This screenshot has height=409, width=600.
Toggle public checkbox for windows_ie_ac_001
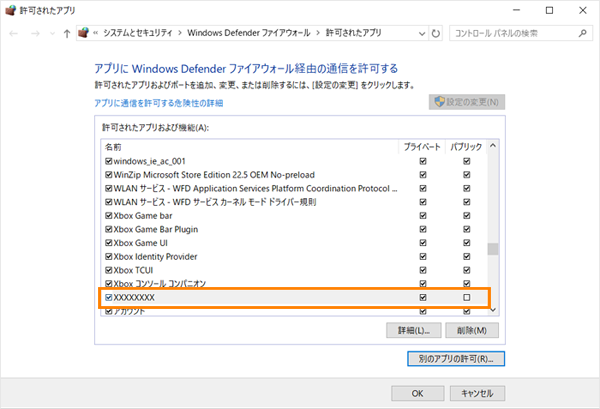tap(466, 161)
